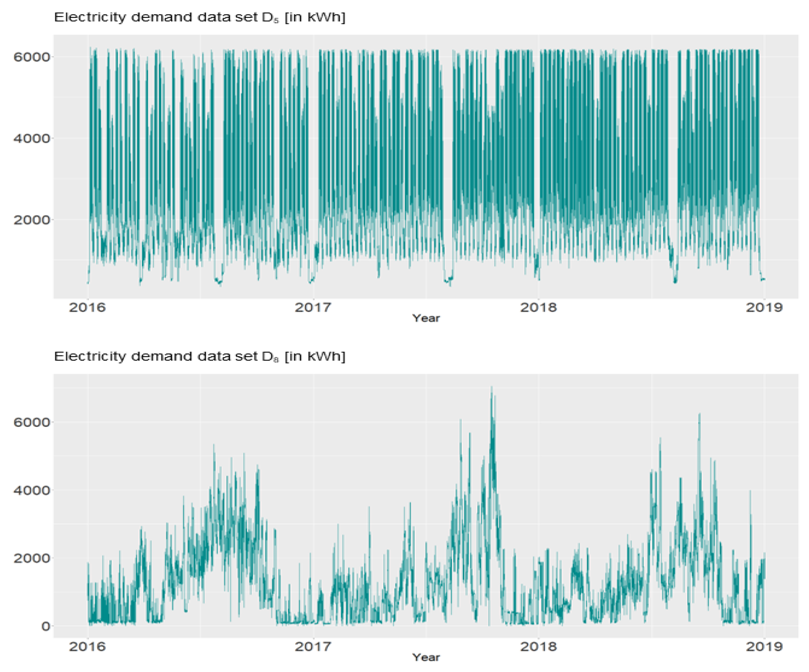Click the Year axis title of bottom chart
Screen dimensions: 809x672
426,657
